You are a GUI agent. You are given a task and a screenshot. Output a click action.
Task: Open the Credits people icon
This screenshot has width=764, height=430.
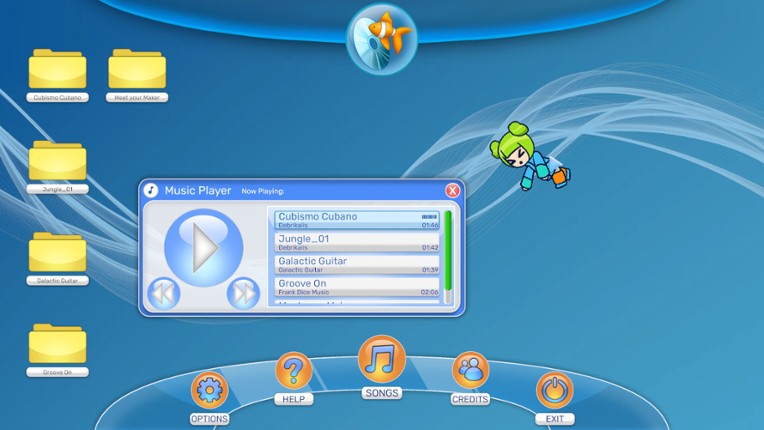[470, 371]
